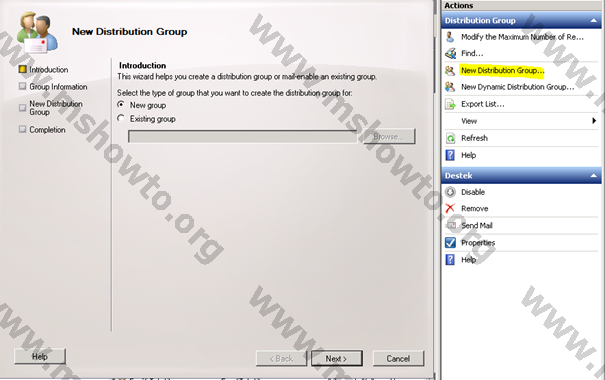Click the Help icon under Distribution Group
This screenshot has width=605, height=380.
(450, 155)
